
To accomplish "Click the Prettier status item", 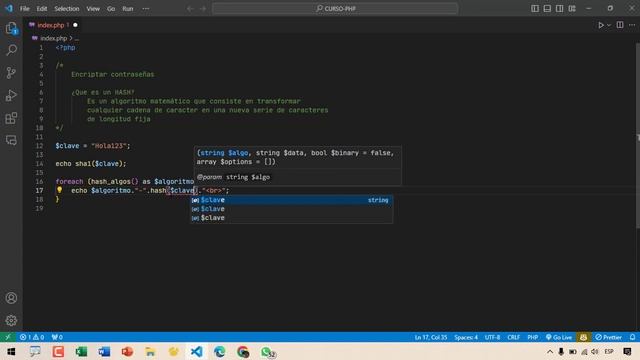I will pos(608,337).
